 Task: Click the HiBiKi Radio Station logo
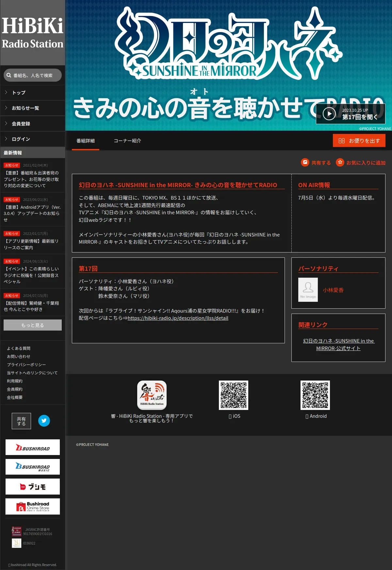tap(32, 33)
